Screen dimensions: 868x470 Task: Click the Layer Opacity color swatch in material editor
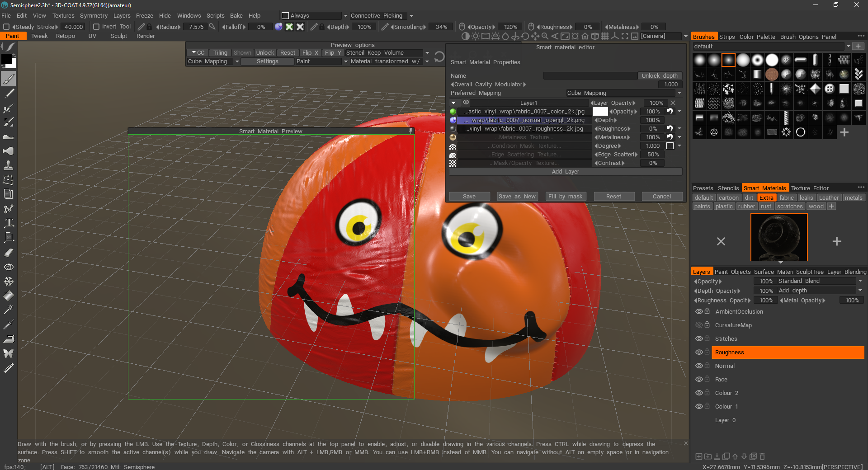600,111
